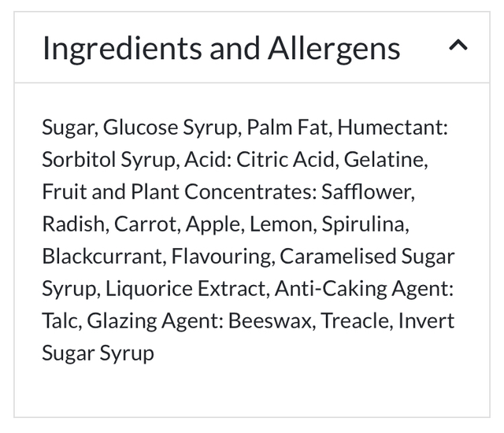This screenshot has height=433, width=504.
Task: Click "Citric Acid" in the ingredients text
Action: coord(286,160)
